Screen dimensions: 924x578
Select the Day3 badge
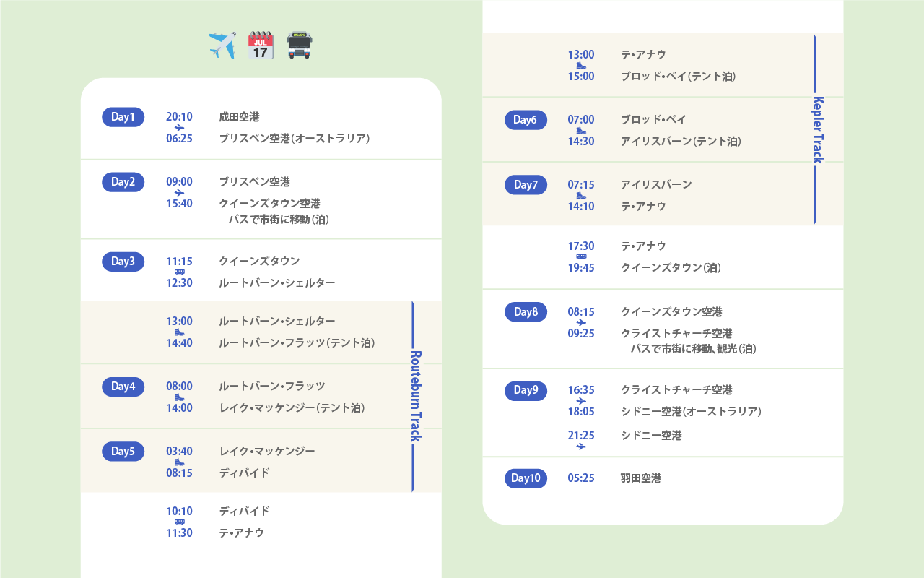pyautogui.click(x=123, y=262)
